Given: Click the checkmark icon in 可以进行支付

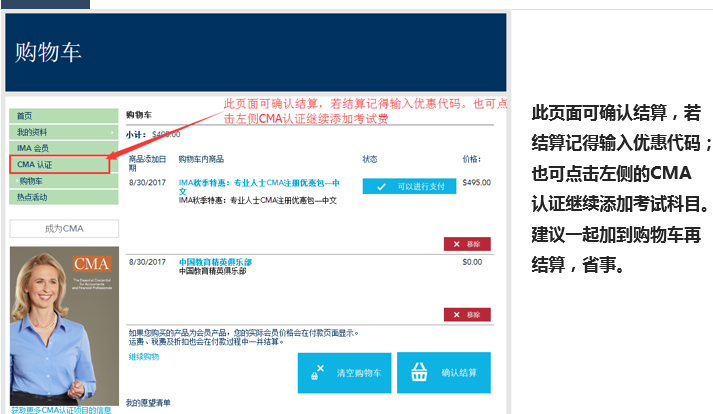Looking at the screenshot, I should pos(381,187).
